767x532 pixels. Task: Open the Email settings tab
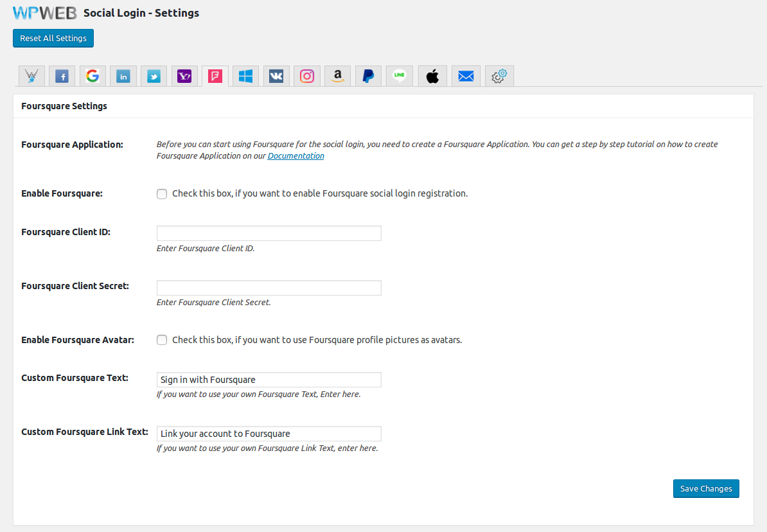[x=466, y=76]
